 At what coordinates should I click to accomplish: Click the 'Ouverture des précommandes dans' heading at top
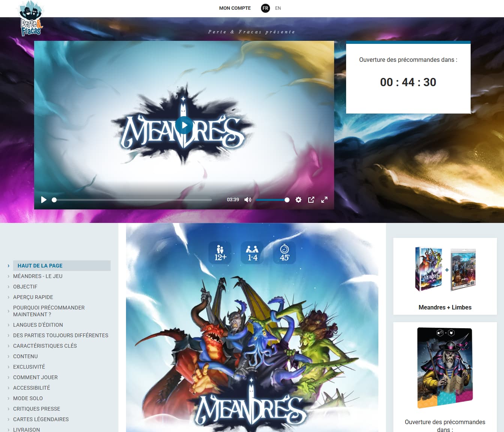[x=408, y=60]
